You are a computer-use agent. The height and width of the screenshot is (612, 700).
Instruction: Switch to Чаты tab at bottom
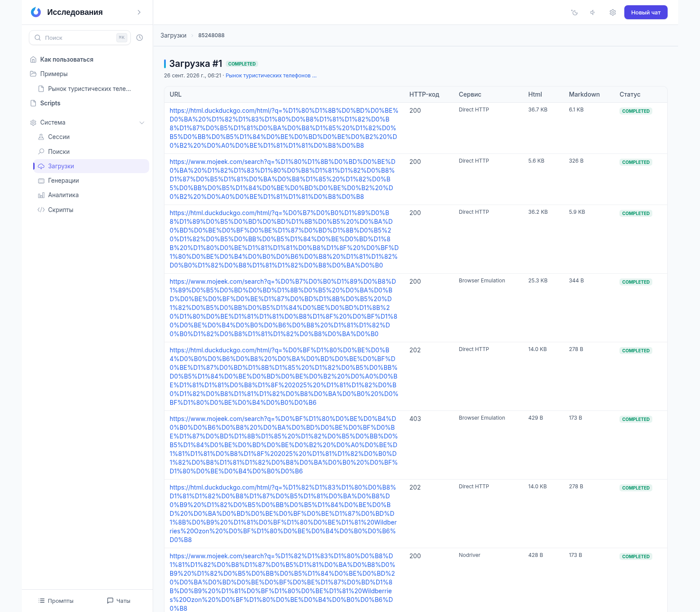[x=119, y=601]
